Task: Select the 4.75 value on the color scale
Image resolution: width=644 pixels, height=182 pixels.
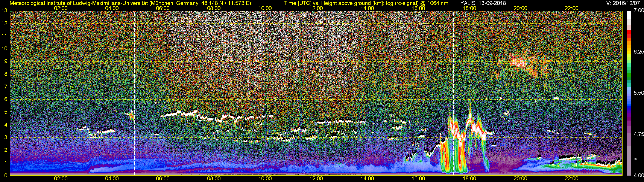Action: [x=638, y=134]
